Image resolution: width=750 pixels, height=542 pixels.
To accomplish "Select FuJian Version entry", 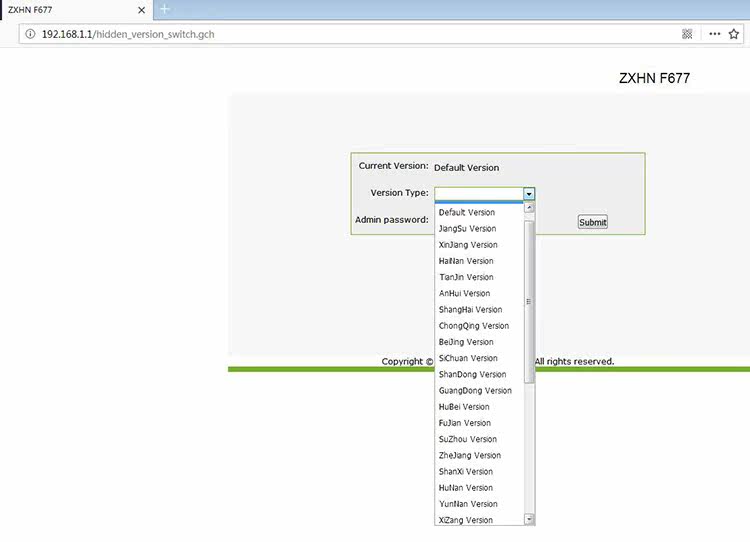I will coord(479,423).
